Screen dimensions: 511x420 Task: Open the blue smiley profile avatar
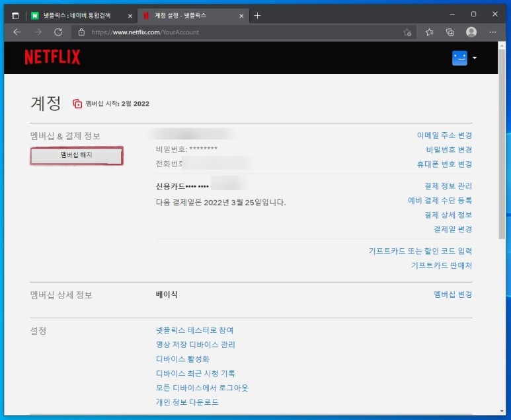(x=459, y=58)
